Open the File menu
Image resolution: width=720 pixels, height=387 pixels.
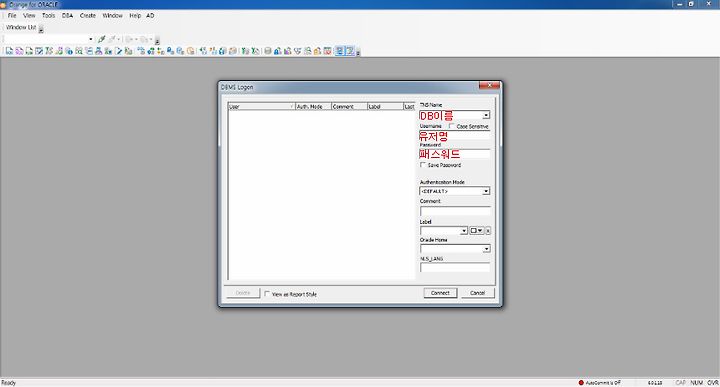pyautogui.click(x=12, y=16)
